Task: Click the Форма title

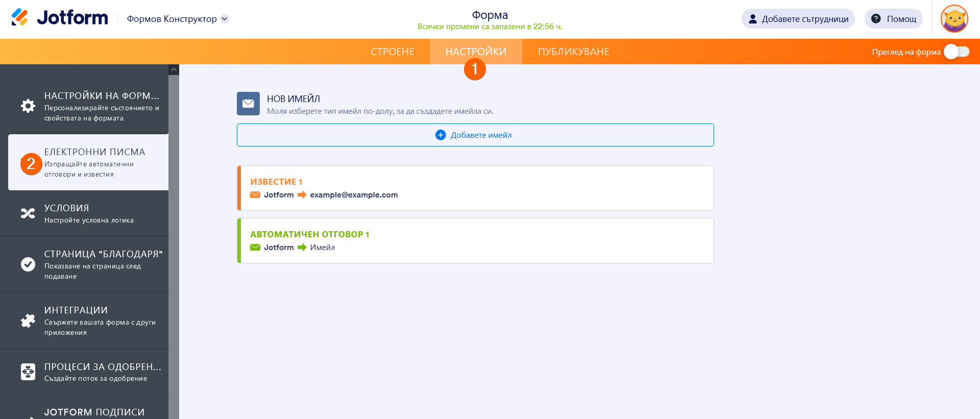Action: pos(489,15)
